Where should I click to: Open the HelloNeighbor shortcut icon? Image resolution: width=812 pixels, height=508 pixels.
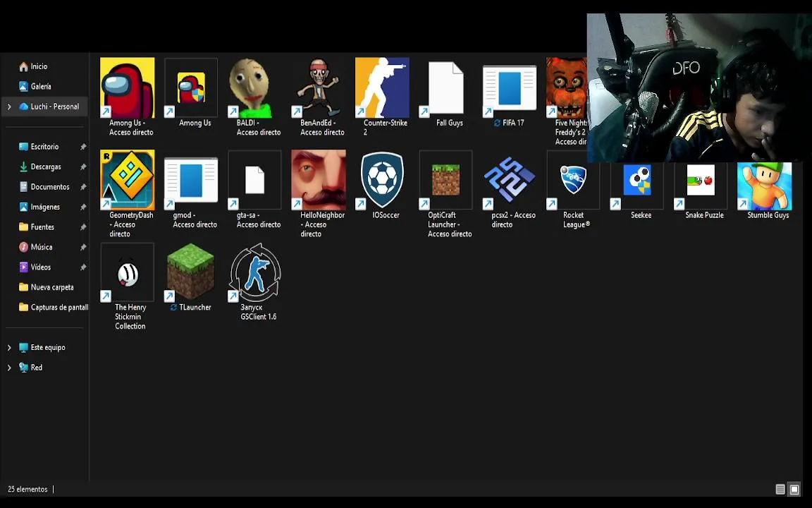point(319,180)
